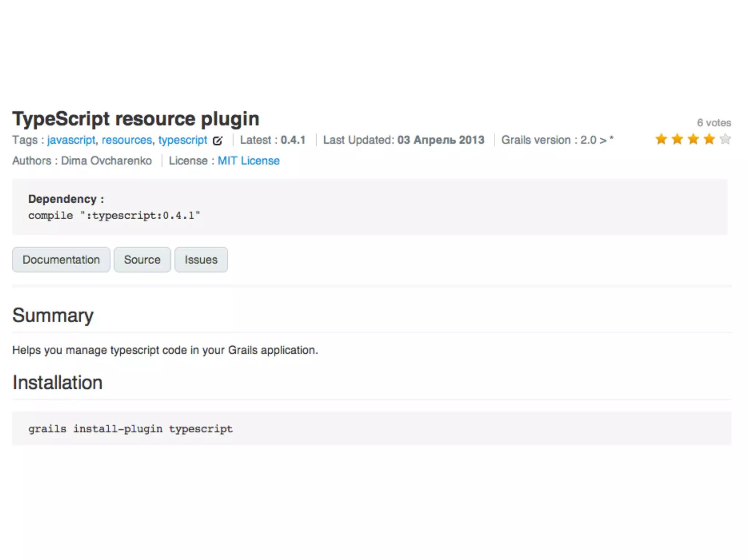Click the Summary section heading
Viewport: 747px width, 560px height.
coord(53,315)
